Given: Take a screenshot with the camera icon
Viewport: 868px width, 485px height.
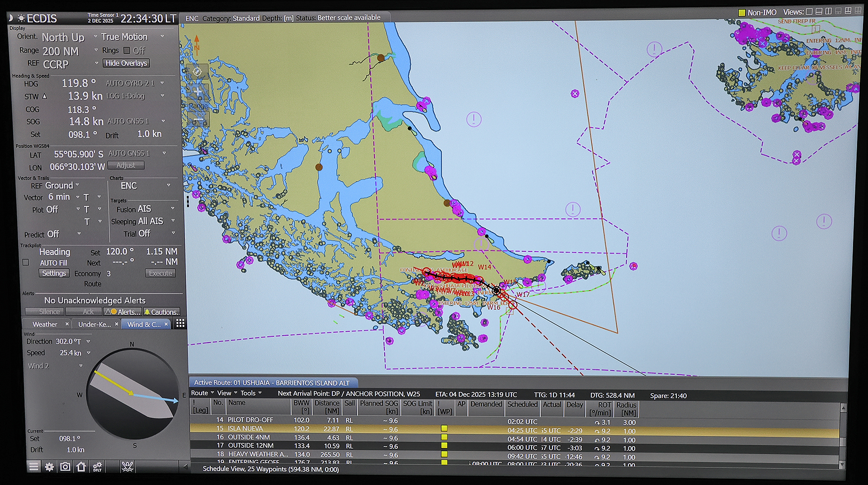Looking at the screenshot, I should click(x=65, y=467).
